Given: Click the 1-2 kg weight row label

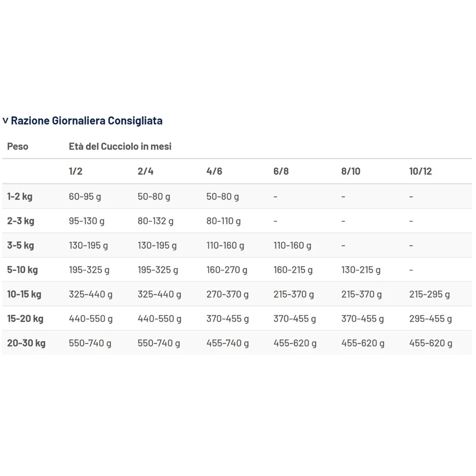Looking at the screenshot, I should point(20,197).
